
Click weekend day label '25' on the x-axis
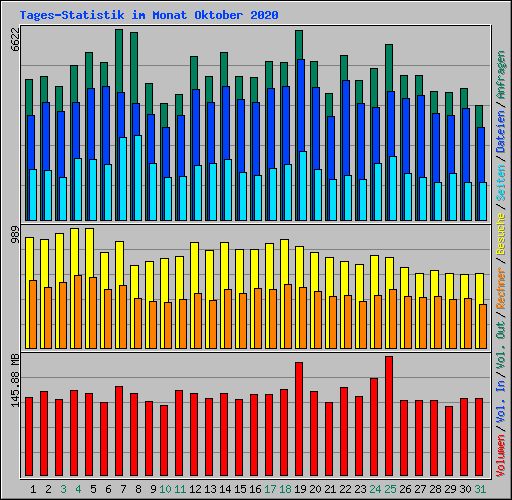pos(390,489)
